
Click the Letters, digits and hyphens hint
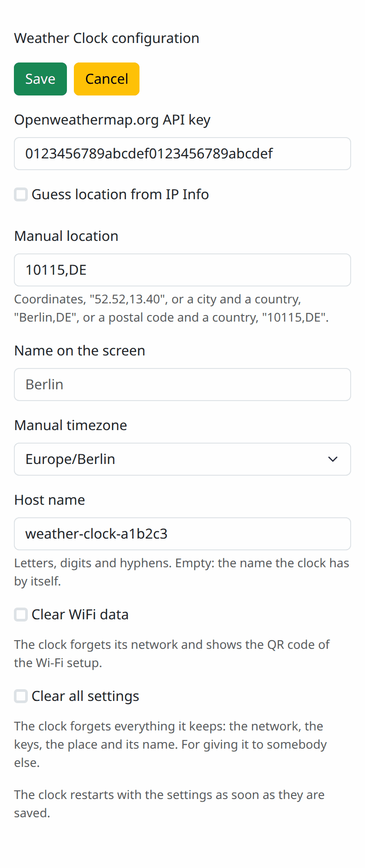point(182,572)
